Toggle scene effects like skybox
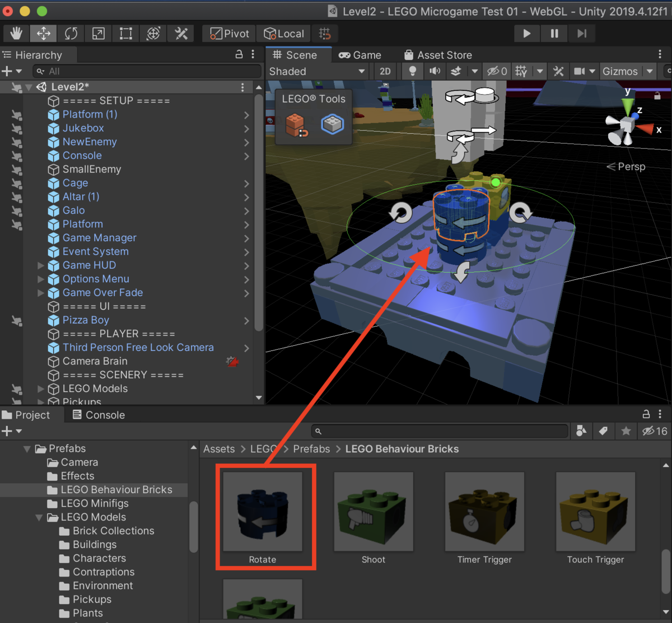This screenshot has width=672, height=623. (x=456, y=71)
